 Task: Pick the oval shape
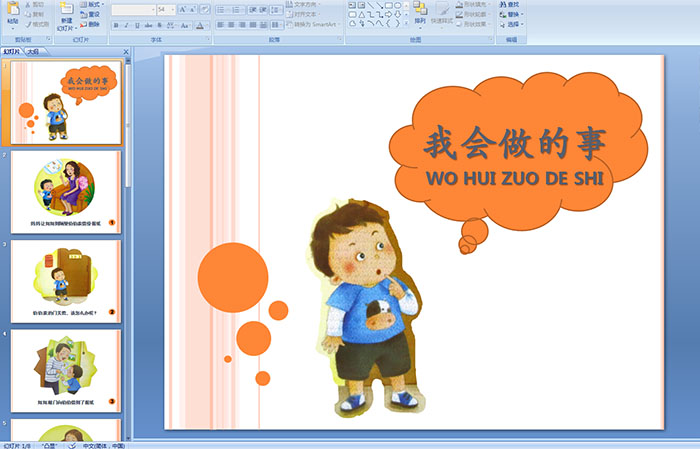click(x=397, y=5)
